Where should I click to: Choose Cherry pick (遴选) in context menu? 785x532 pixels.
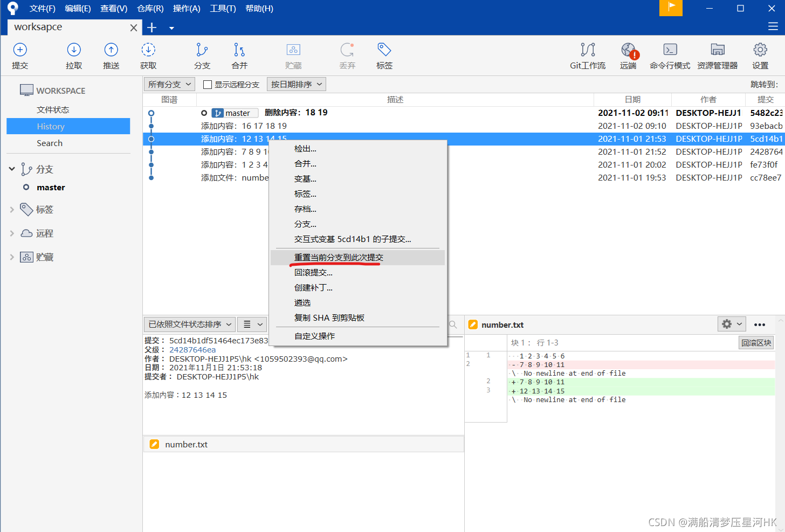click(358, 302)
